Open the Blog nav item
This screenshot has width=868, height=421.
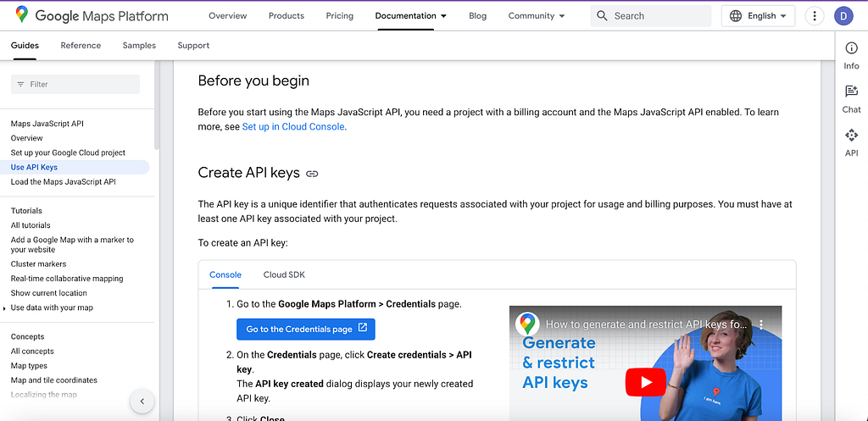477,16
